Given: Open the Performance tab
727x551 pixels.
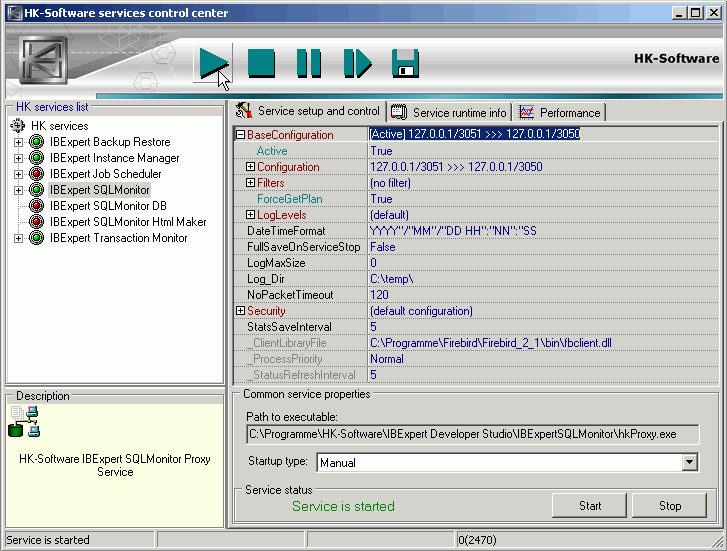Looking at the screenshot, I should pos(559,113).
